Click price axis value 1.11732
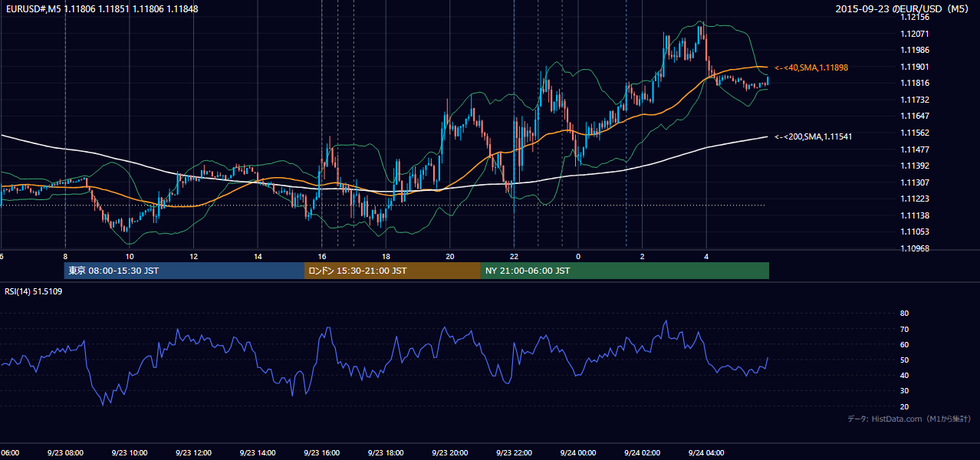Image resolution: width=980 pixels, height=460 pixels. coord(916,100)
